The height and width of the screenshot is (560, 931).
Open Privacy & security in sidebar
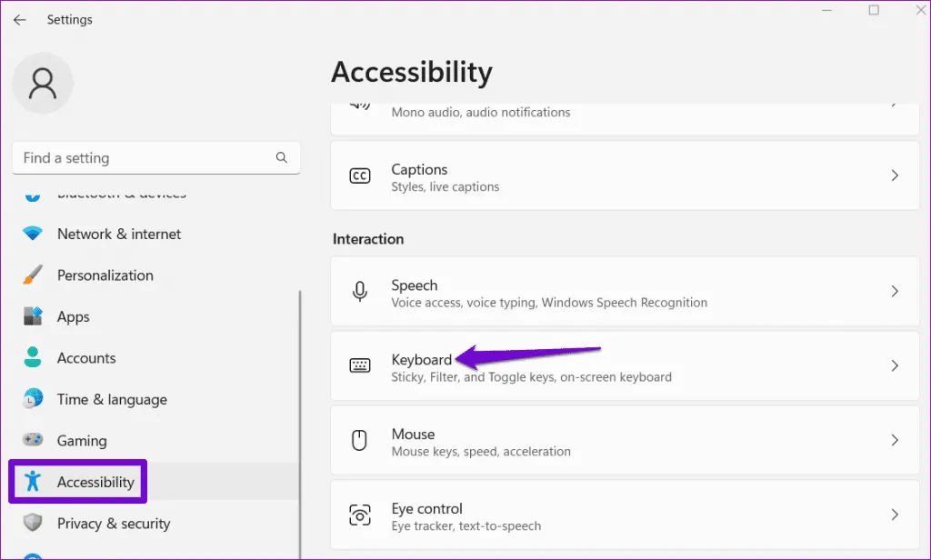coord(114,524)
